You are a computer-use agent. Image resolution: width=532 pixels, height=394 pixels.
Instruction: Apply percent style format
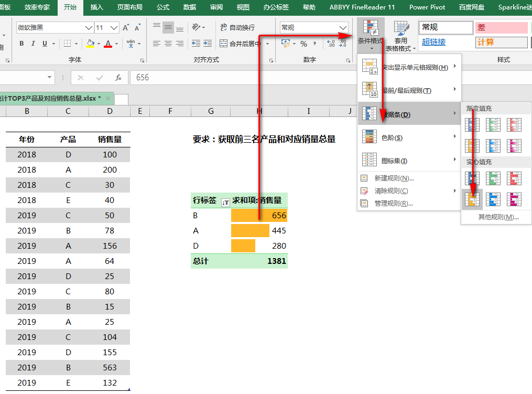[x=303, y=44]
